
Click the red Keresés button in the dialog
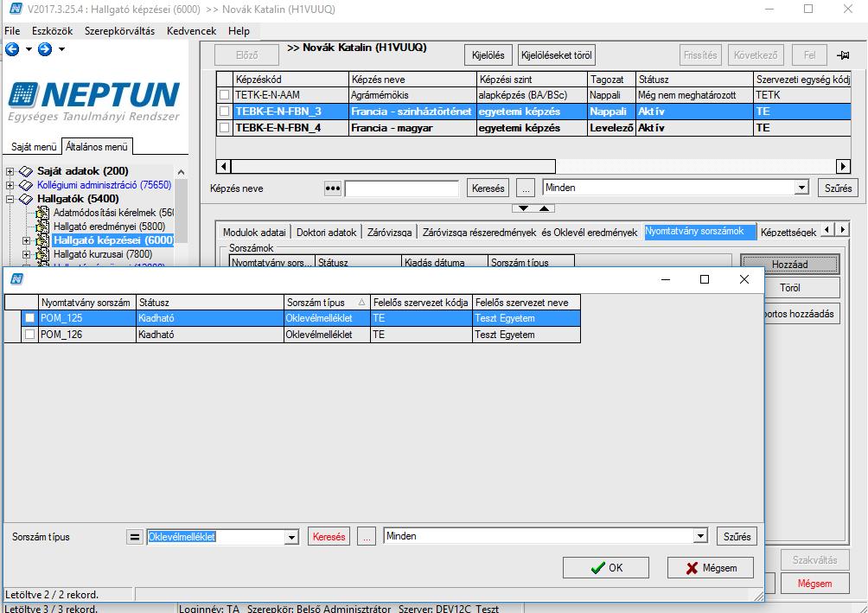click(329, 537)
